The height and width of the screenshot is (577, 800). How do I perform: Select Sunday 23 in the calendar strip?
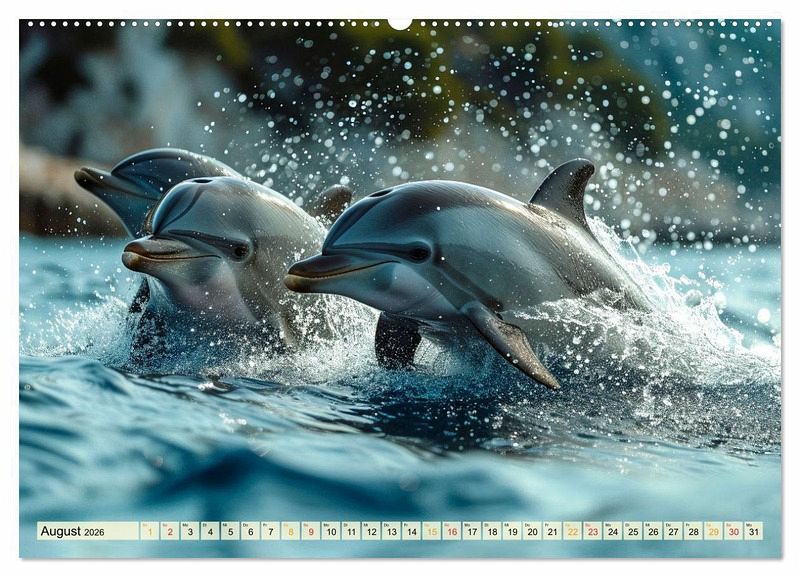592,531
